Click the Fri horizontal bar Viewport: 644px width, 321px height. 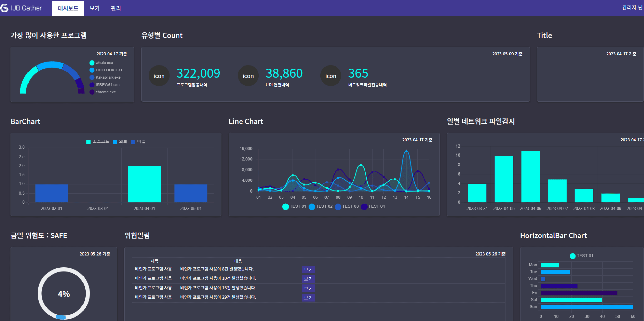[x=579, y=293]
